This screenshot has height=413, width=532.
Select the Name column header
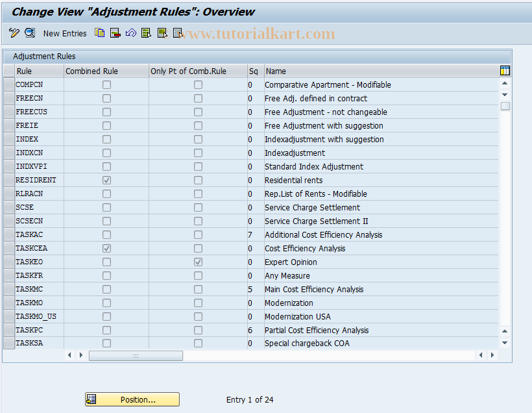tap(381, 71)
